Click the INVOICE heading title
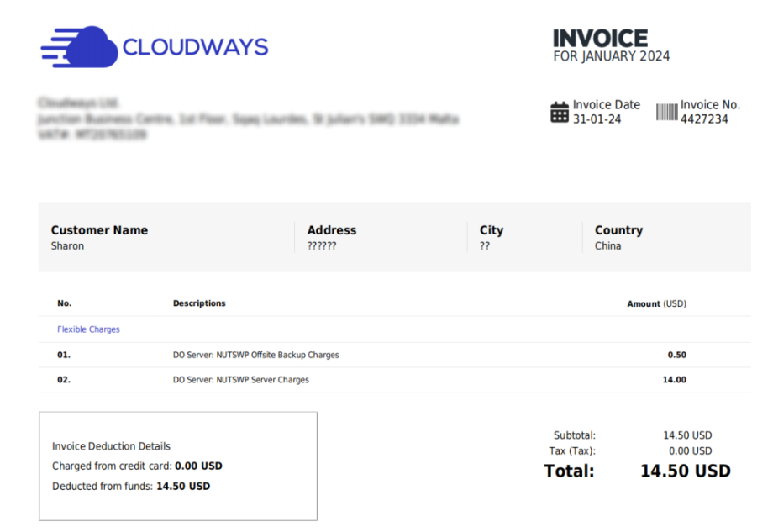Viewport: 773px width, 532px height. (x=600, y=39)
